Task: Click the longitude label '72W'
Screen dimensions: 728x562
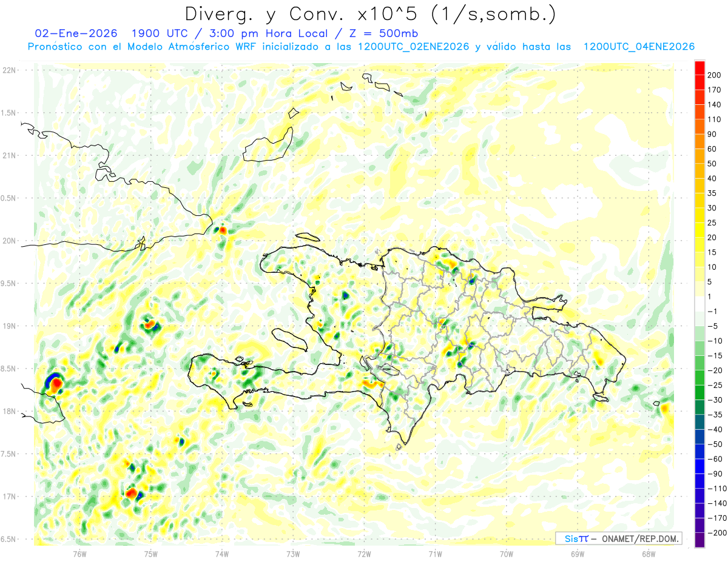Action: [364, 553]
